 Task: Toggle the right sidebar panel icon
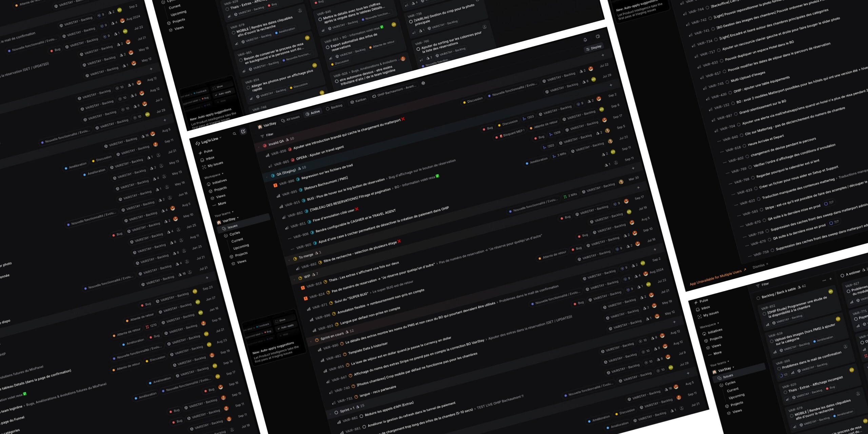tap(598, 36)
